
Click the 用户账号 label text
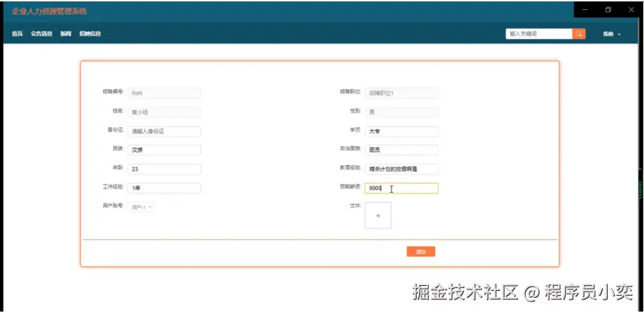(113, 206)
